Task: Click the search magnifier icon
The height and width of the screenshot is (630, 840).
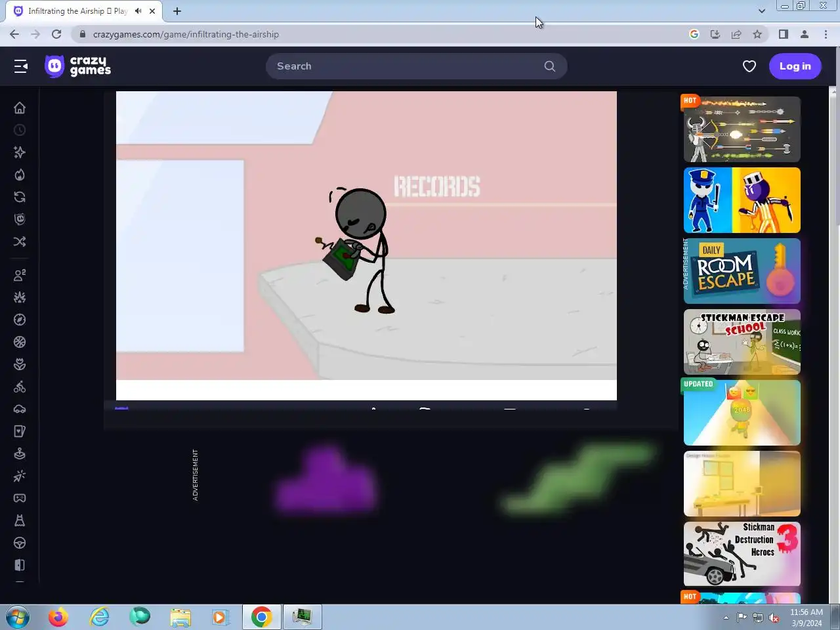Action: click(x=550, y=66)
